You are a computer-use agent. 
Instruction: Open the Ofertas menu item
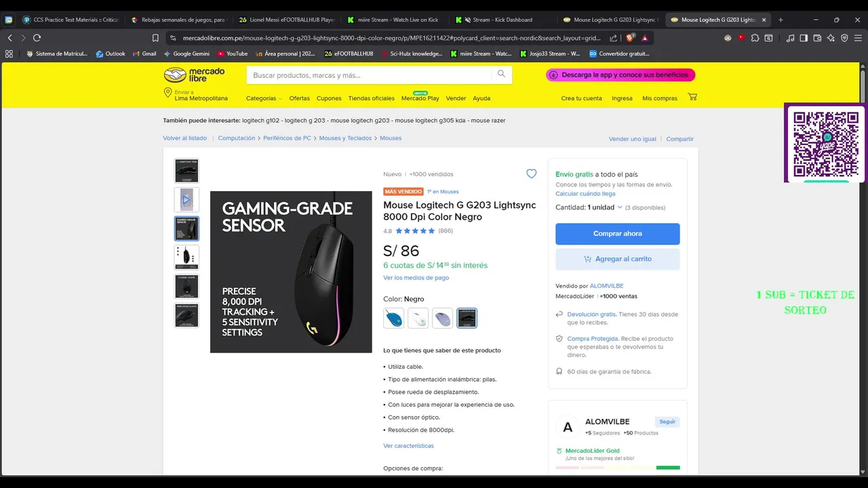click(299, 98)
